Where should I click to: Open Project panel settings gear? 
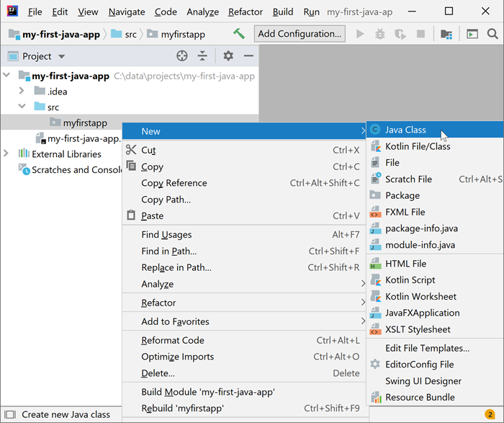(x=228, y=56)
